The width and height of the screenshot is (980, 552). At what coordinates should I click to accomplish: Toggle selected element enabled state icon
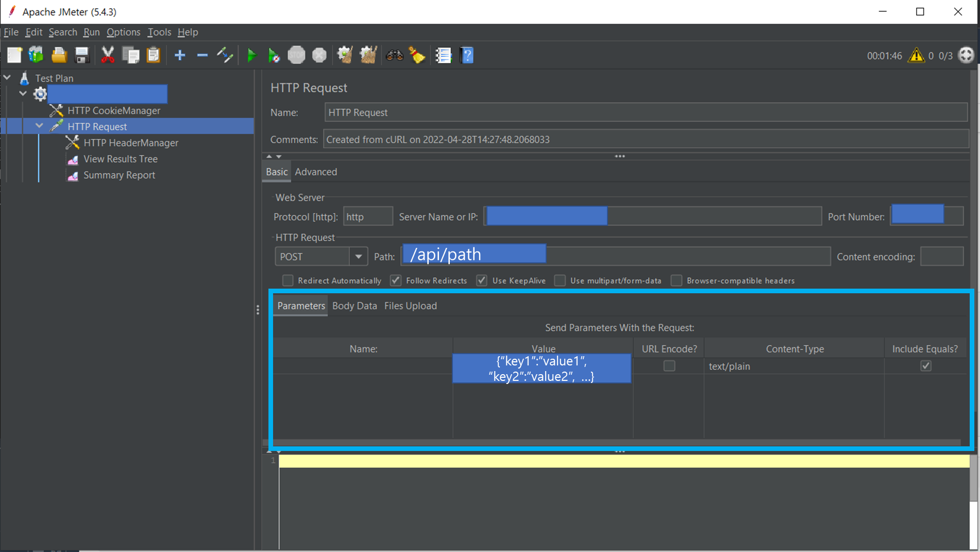click(225, 55)
